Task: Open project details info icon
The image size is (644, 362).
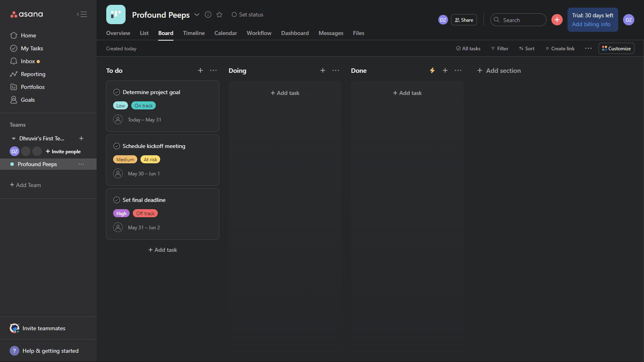Action: 208,14
